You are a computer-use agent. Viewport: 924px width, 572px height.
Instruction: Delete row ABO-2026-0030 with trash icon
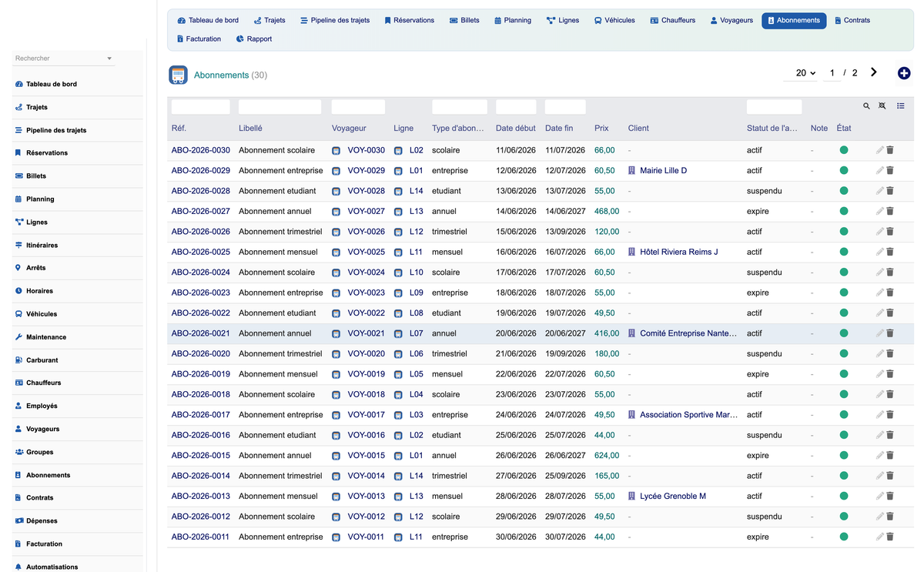[x=890, y=150]
